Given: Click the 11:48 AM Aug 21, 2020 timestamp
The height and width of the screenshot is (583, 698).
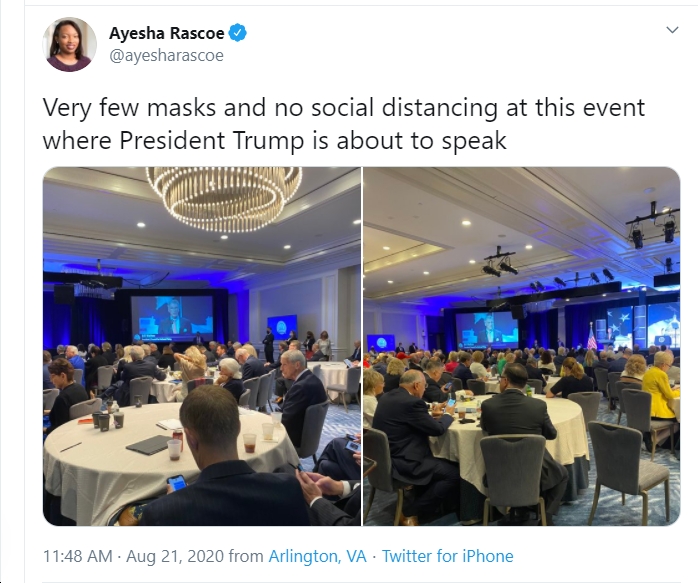Looking at the screenshot, I should [x=133, y=556].
